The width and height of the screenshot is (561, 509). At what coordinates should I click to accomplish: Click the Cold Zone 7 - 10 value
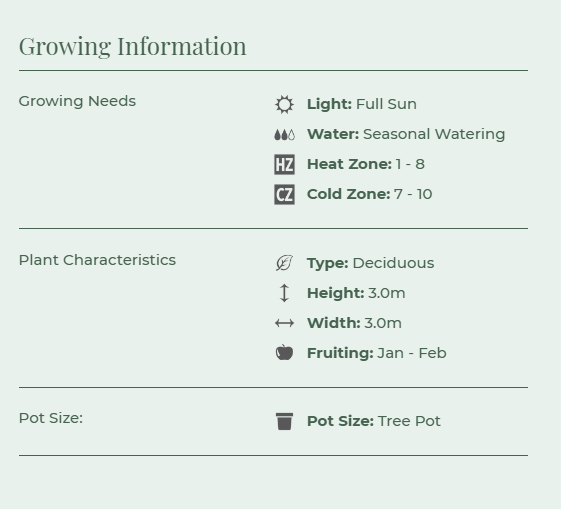point(413,194)
